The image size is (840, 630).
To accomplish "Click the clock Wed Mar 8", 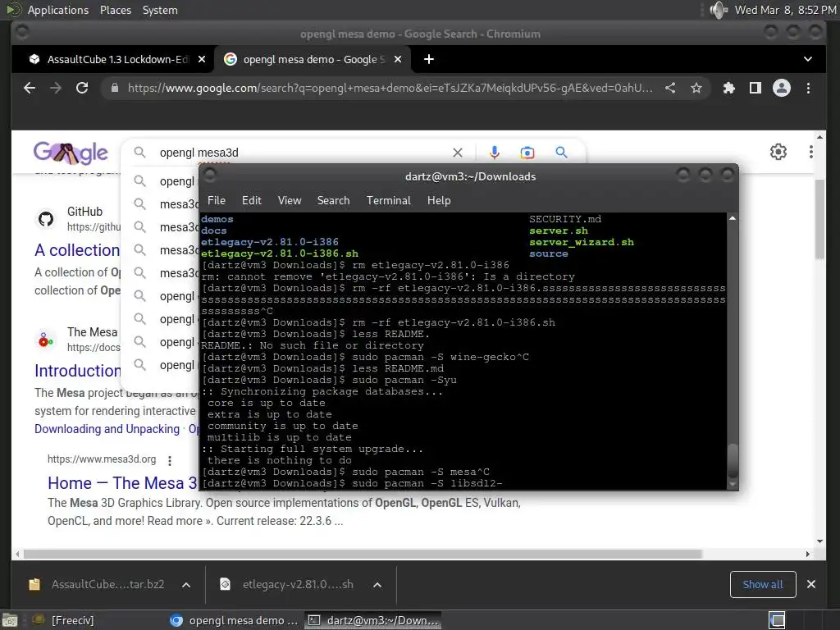I will (785, 10).
